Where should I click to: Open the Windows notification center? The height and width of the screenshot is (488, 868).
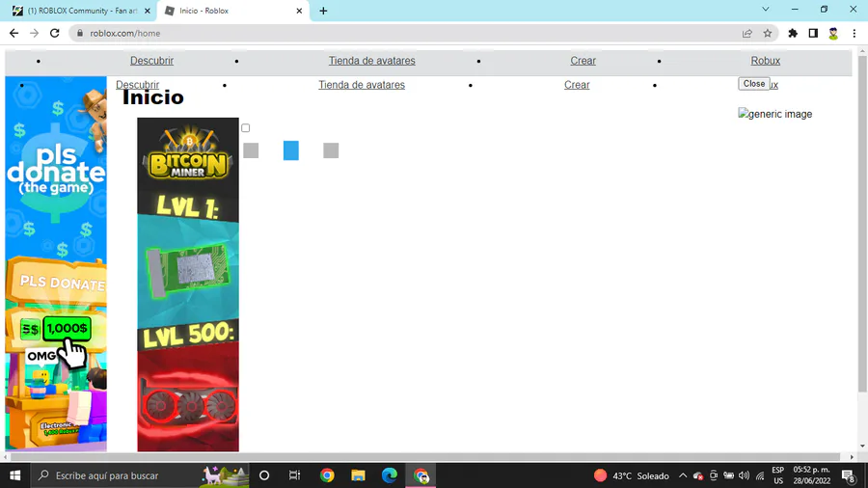point(849,475)
